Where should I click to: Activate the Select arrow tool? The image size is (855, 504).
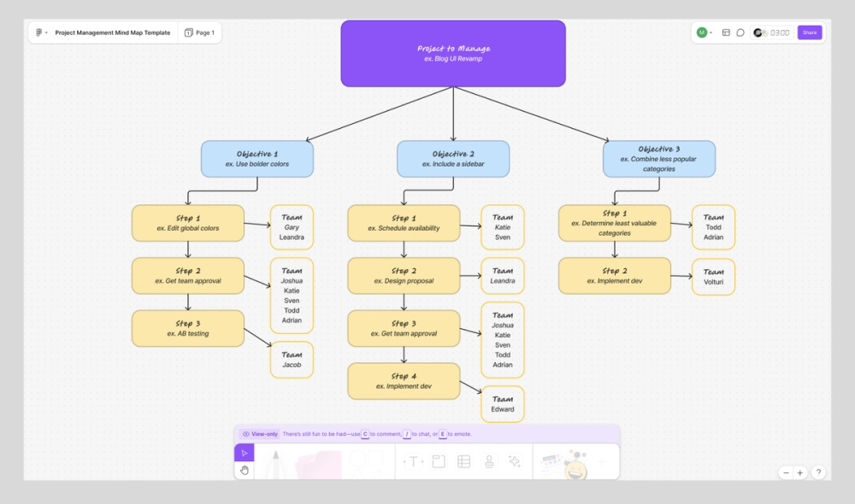tap(245, 452)
